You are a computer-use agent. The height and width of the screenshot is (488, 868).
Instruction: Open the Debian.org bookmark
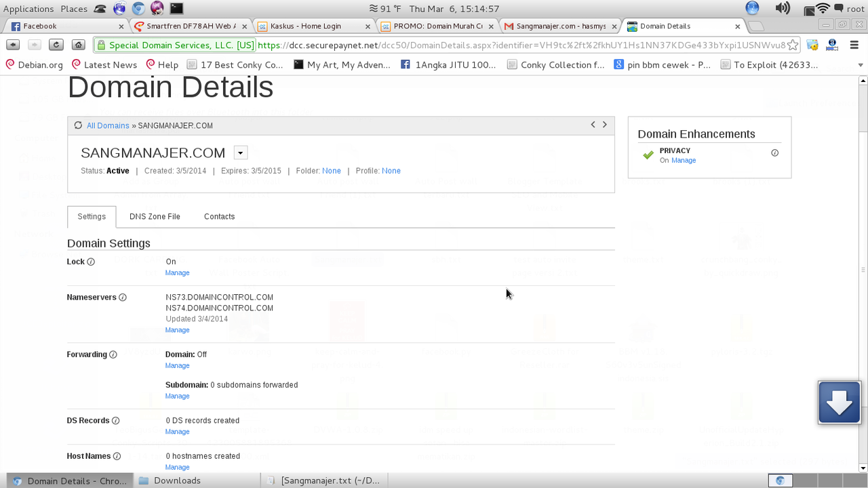point(33,65)
